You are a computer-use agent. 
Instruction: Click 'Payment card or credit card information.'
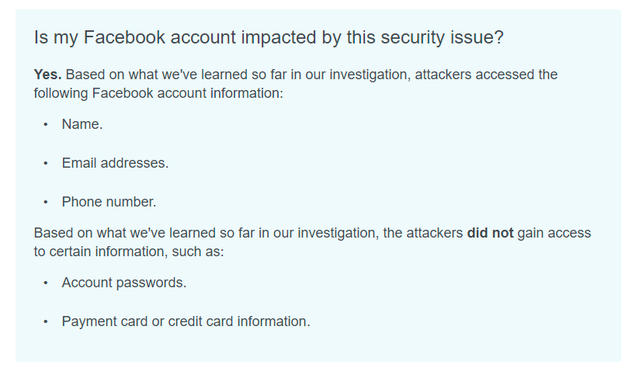(x=186, y=321)
